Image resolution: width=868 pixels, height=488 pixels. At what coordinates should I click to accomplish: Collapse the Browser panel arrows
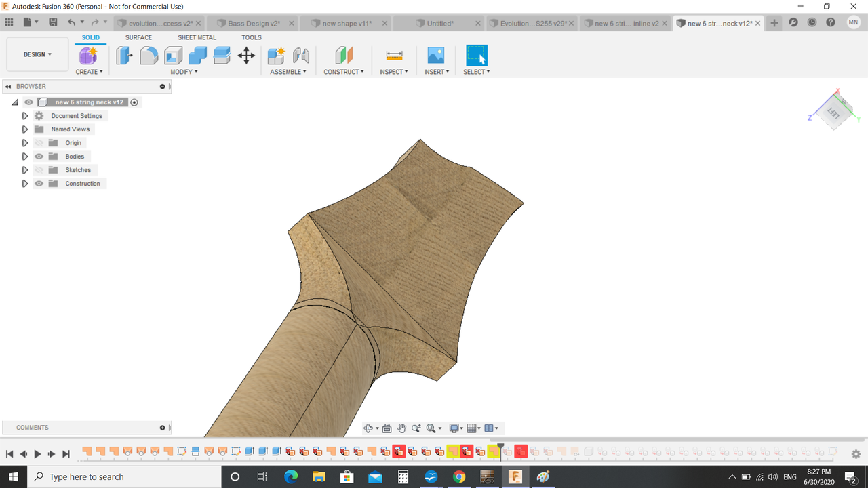[x=8, y=87]
